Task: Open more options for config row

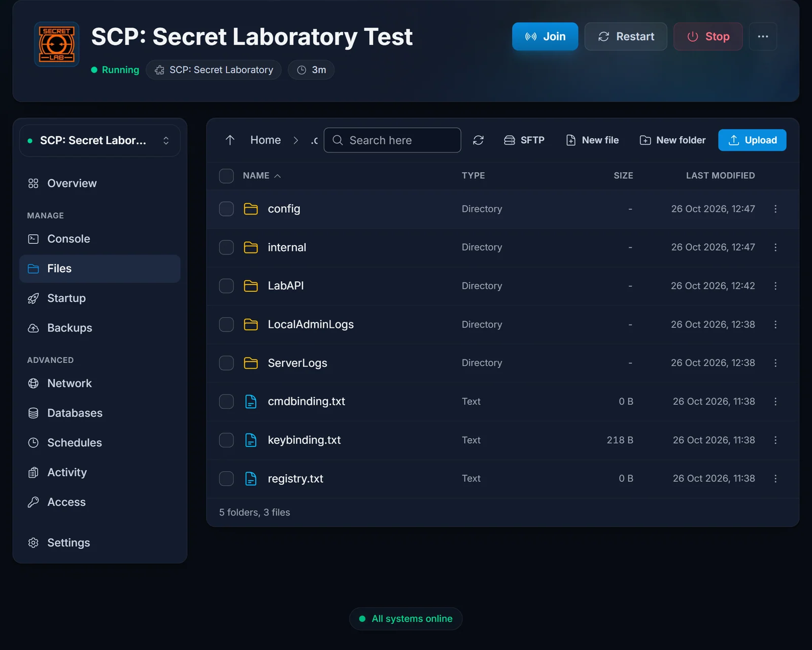Action: click(x=775, y=209)
